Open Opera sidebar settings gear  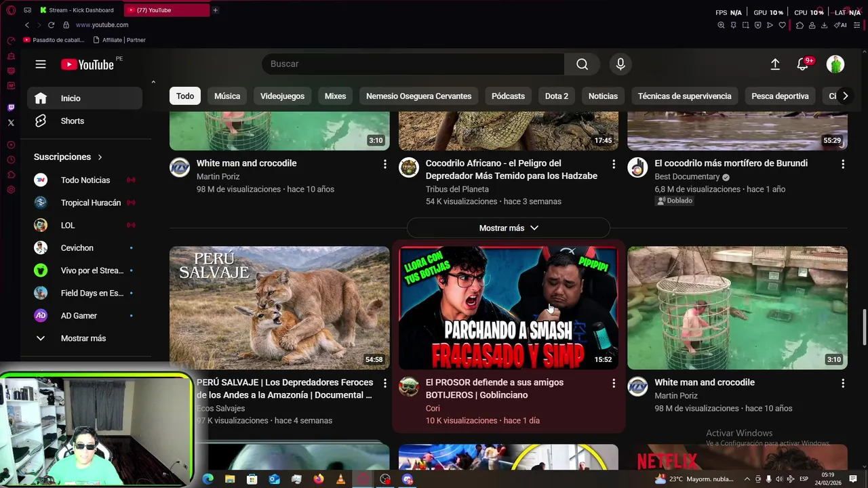point(11,190)
